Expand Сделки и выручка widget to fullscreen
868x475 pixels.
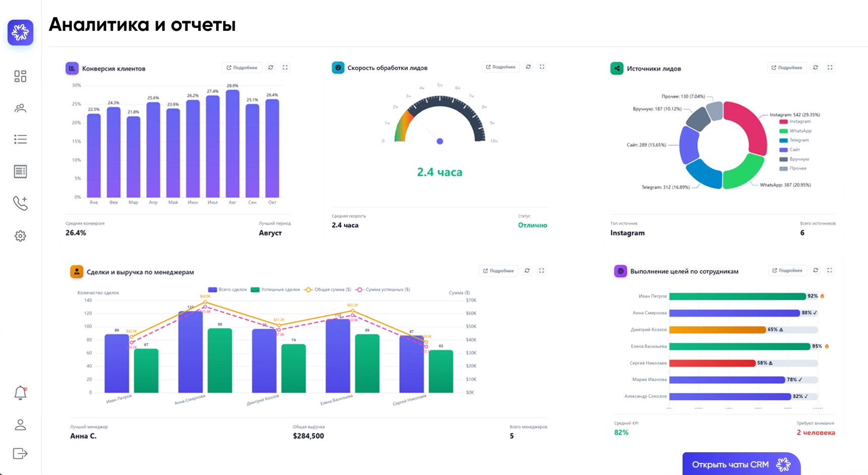542,271
